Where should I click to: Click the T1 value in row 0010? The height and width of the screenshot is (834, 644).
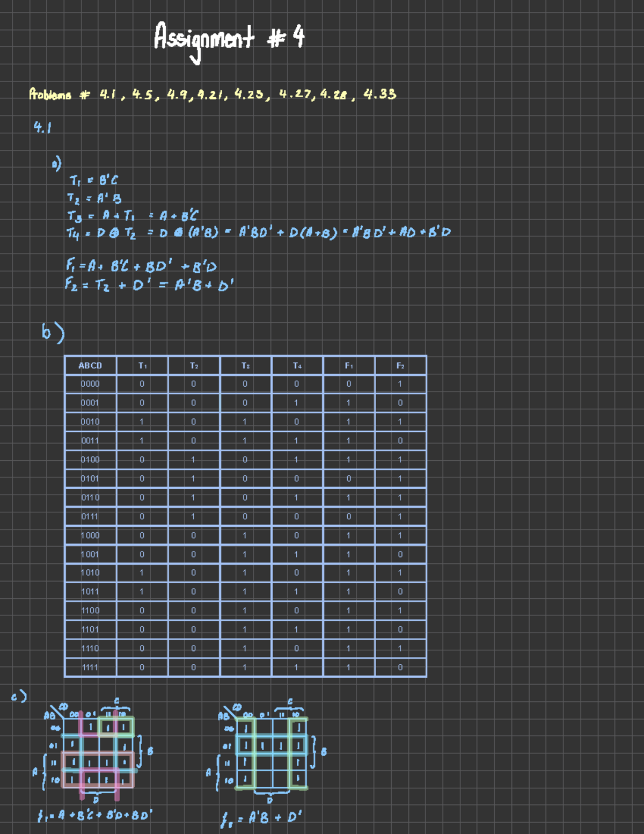tap(142, 422)
